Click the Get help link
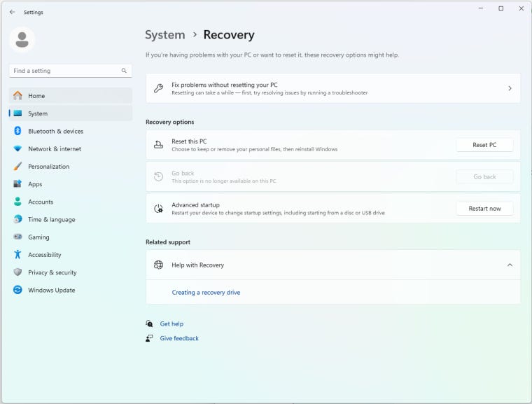 [171, 324]
